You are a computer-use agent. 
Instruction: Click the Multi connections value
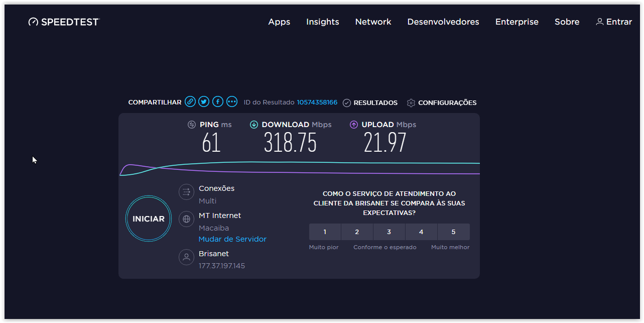click(x=208, y=201)
